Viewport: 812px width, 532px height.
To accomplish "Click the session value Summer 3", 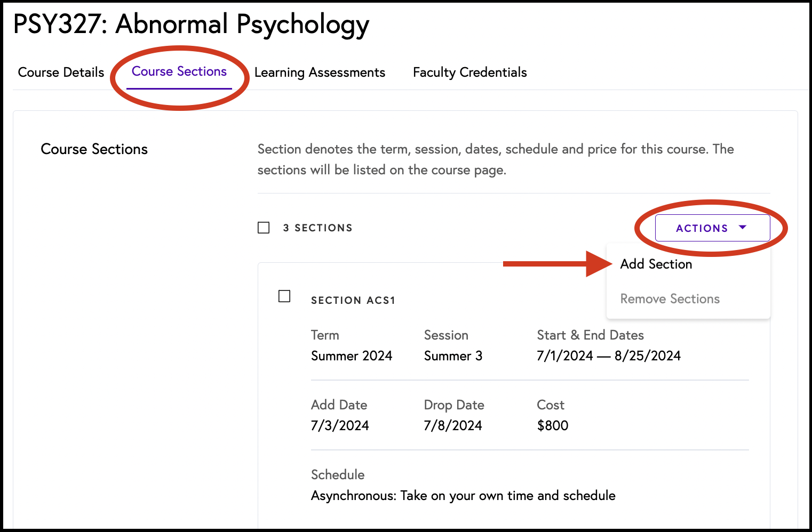I will pyautogui.click(x=453, y=356).
